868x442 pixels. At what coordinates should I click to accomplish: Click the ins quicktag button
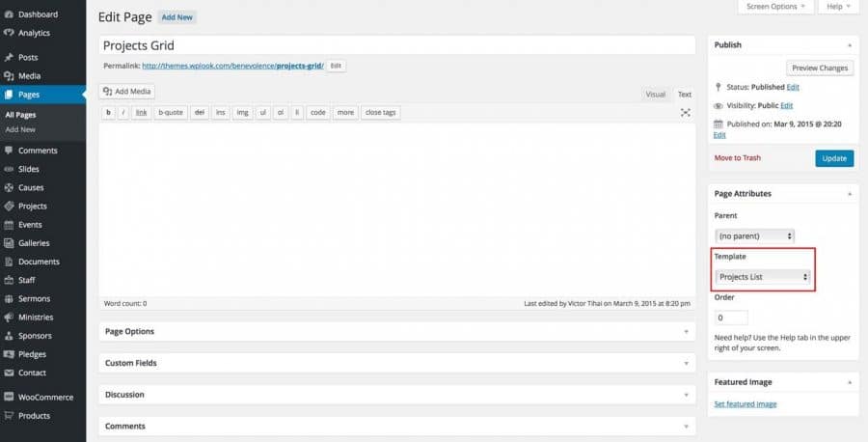[220, 113]
